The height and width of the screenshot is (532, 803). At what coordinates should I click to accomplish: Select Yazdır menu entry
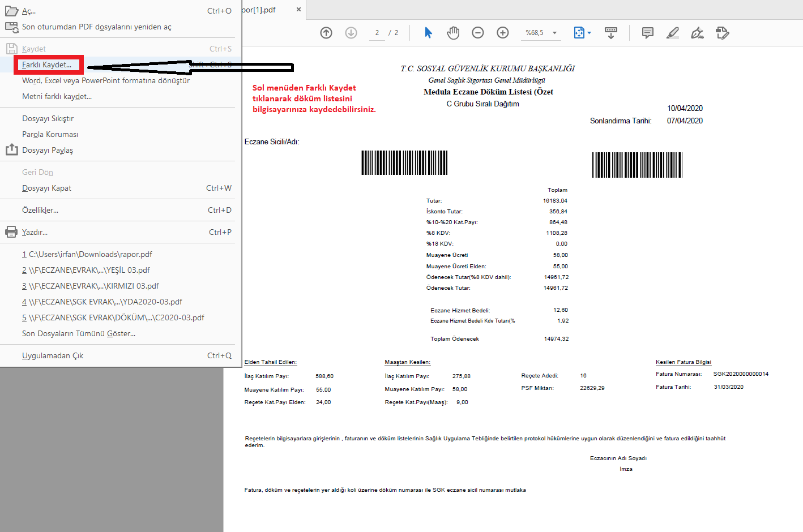[35, 232]
